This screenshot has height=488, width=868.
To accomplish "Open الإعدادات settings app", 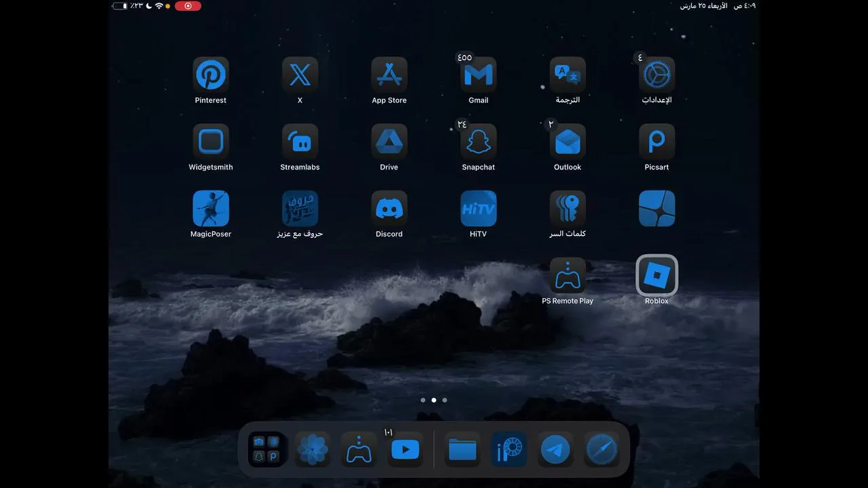I will click(657, 75).
